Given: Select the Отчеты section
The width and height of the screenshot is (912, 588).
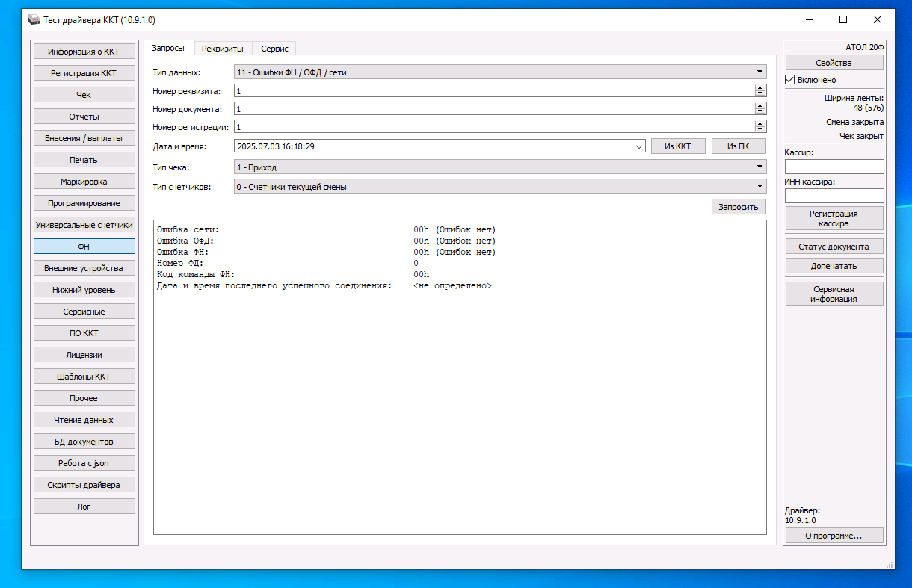Looking at the screenshot, I should [84, 117].
